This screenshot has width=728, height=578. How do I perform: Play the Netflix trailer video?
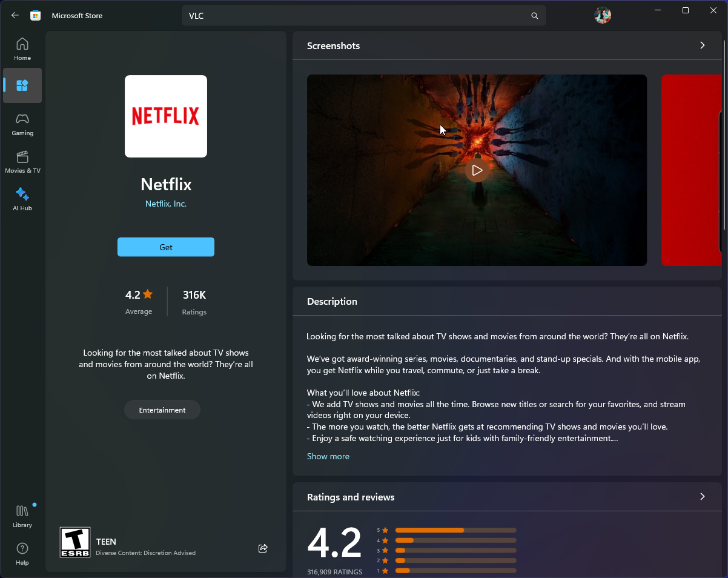[477, 170]
